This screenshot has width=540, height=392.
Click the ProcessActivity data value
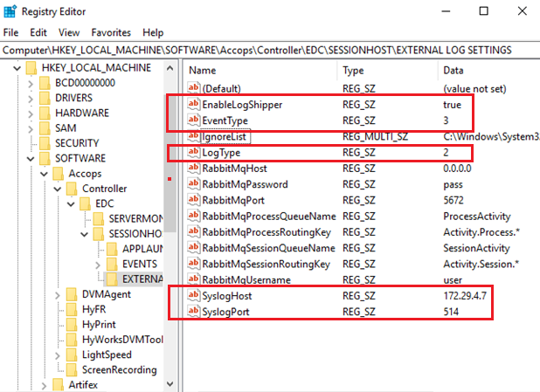click(476, 217)
